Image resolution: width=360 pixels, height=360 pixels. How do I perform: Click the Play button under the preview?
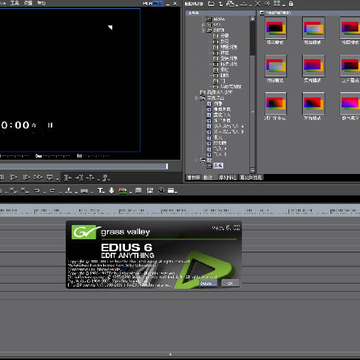click(14, 177)
